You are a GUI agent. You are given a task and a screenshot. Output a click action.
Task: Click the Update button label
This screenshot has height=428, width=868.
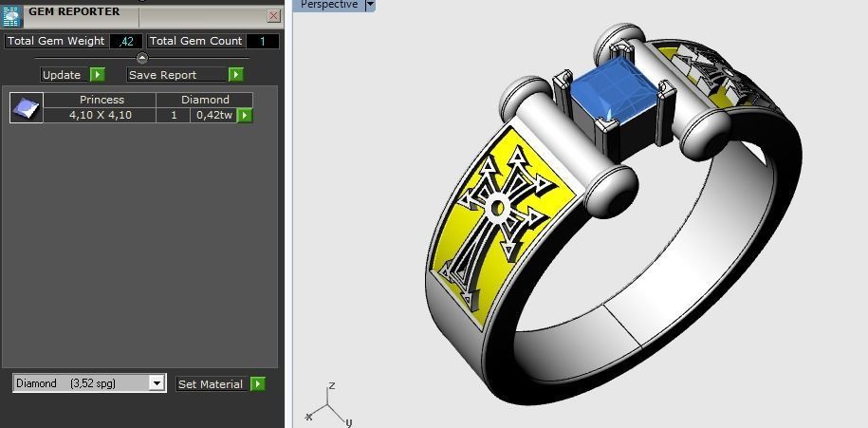(x=65, y=75)
